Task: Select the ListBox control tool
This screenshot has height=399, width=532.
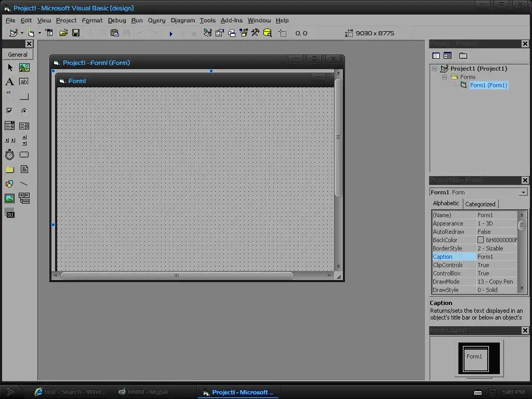Action: (24, 126)
